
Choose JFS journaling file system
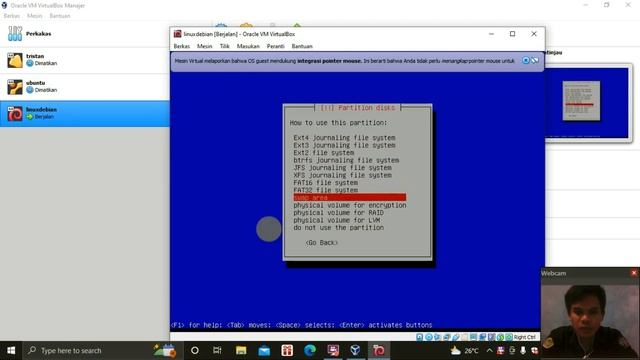[x=342, y=167]
